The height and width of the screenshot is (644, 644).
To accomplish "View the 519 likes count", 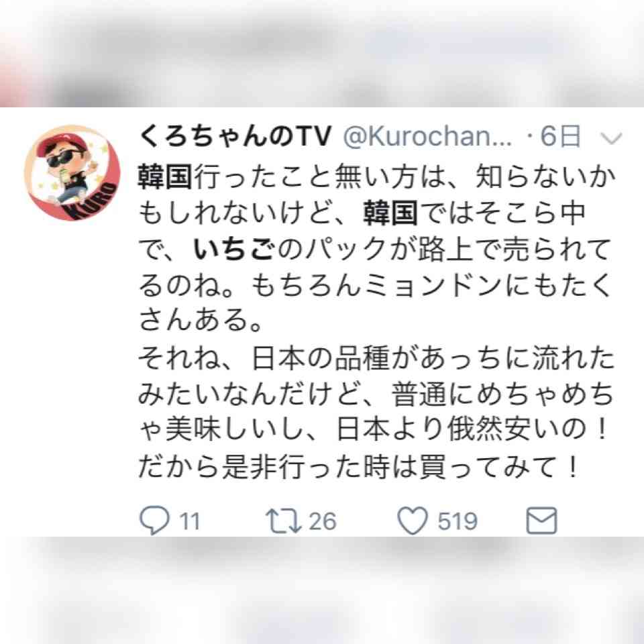I will pyautogui.click(x=457, y=521).
